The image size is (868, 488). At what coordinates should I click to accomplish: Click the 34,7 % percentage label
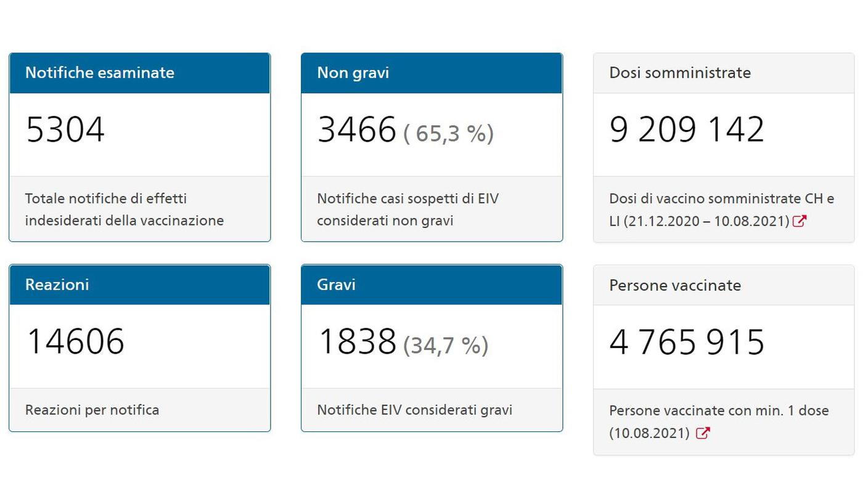(446, 345)
